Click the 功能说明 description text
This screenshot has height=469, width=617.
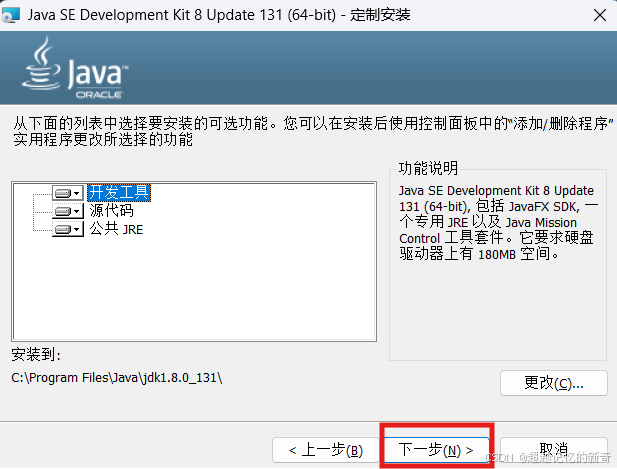[498, 222]
